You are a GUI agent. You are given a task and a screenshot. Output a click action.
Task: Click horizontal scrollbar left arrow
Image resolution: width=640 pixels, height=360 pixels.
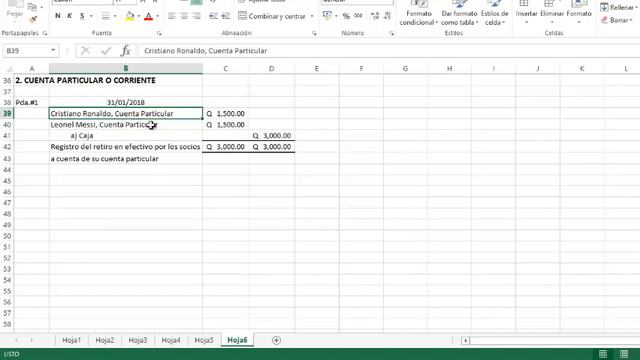click(x=465, y=340)
